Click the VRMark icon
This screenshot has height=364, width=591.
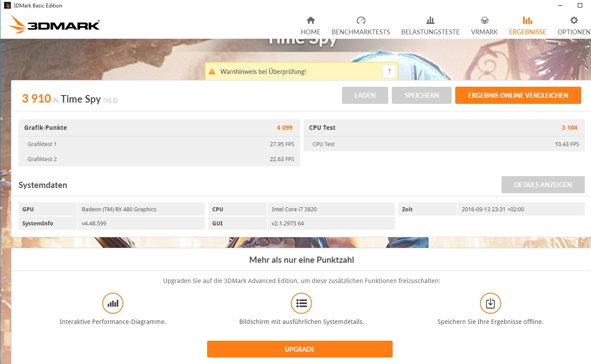(484, 20)
